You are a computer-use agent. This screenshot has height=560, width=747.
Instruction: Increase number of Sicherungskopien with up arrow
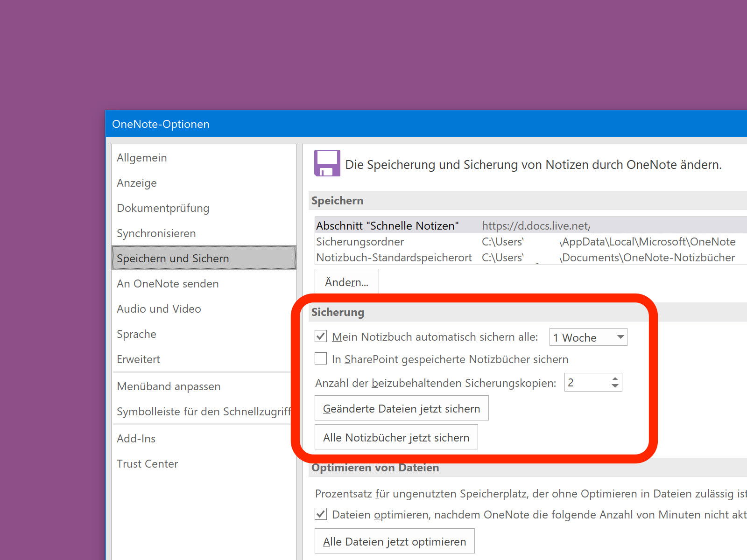click(615, 378)
